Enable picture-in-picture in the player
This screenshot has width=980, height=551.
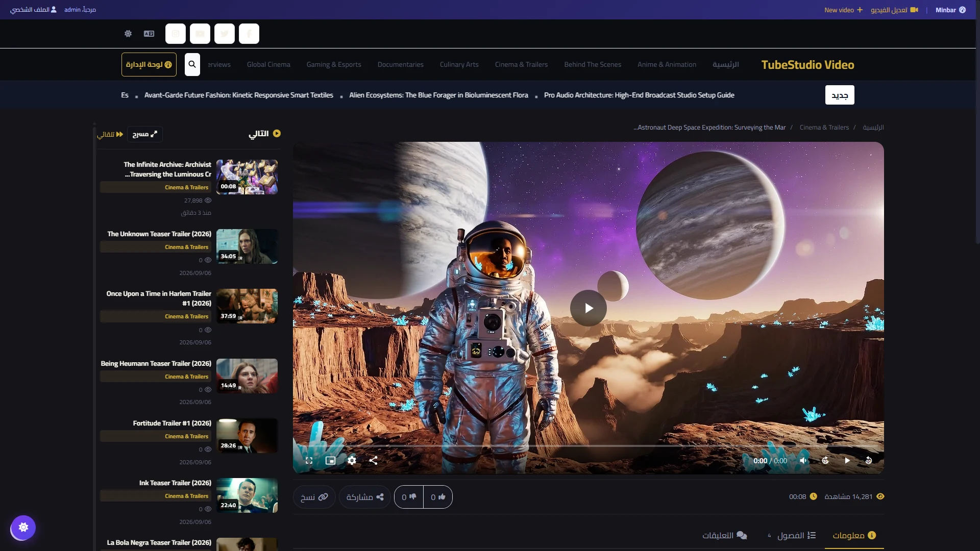click(x=330, y=461)
